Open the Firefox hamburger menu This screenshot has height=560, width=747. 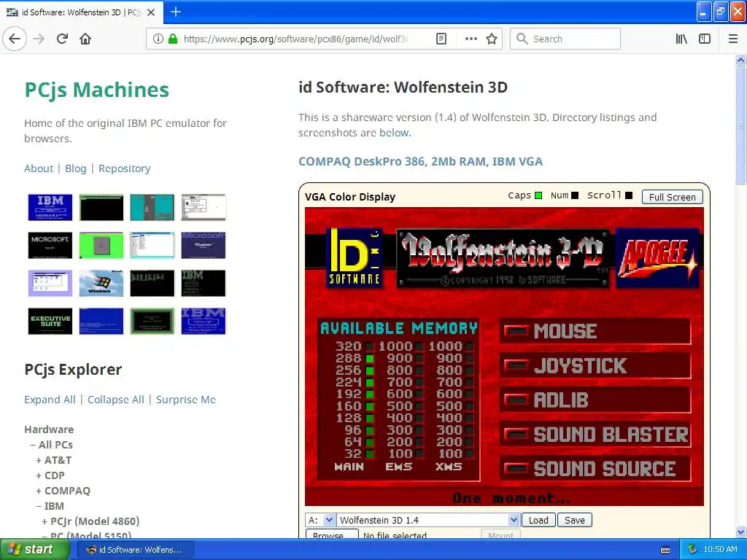coord(732,39)
